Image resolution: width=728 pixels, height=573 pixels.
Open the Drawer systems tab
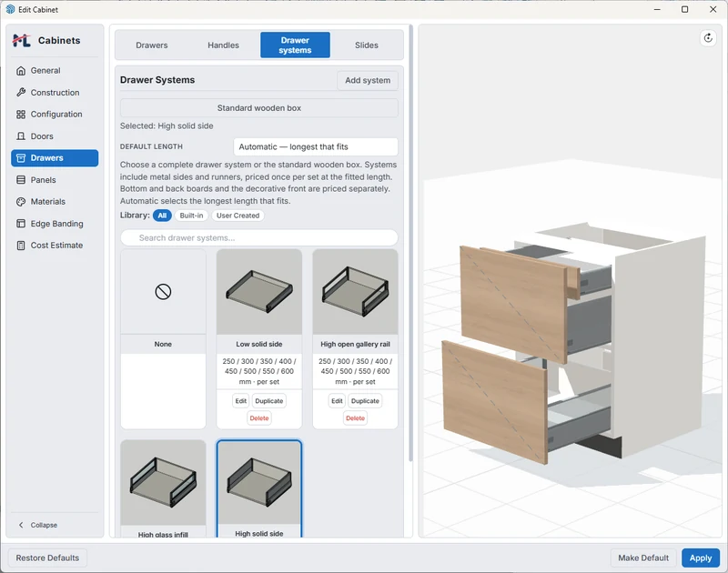click(295, 45)
